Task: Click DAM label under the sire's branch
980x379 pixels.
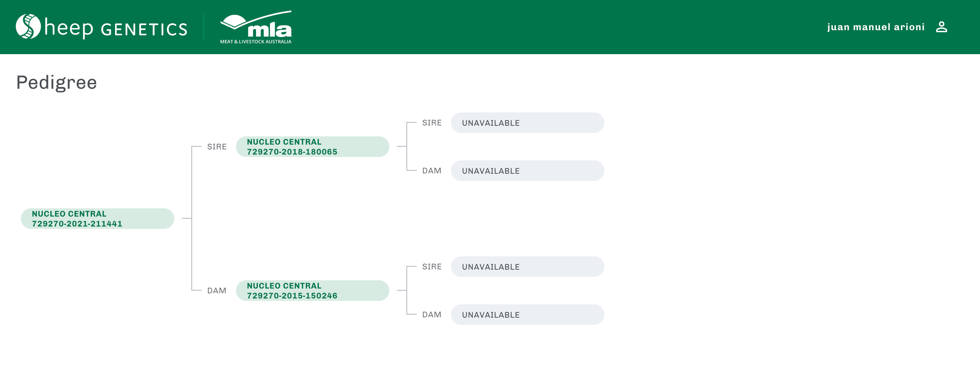Action: [x=432, y=171]
